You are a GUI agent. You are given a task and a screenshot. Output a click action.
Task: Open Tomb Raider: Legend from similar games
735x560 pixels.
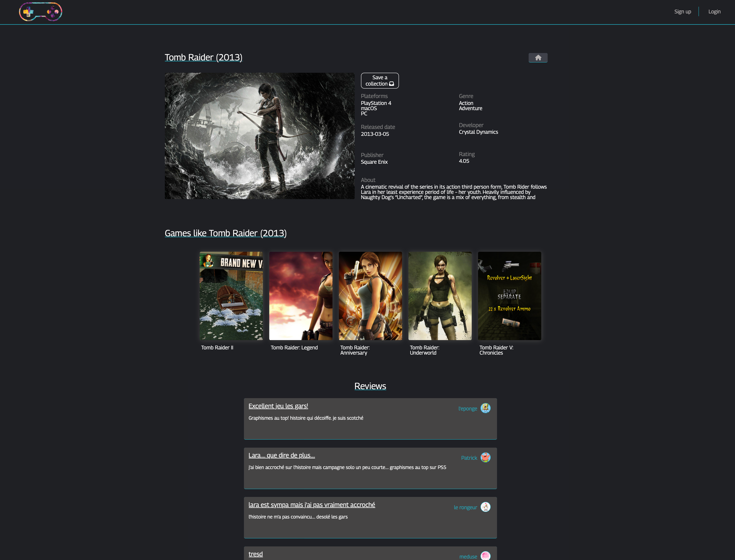point(301,296)
